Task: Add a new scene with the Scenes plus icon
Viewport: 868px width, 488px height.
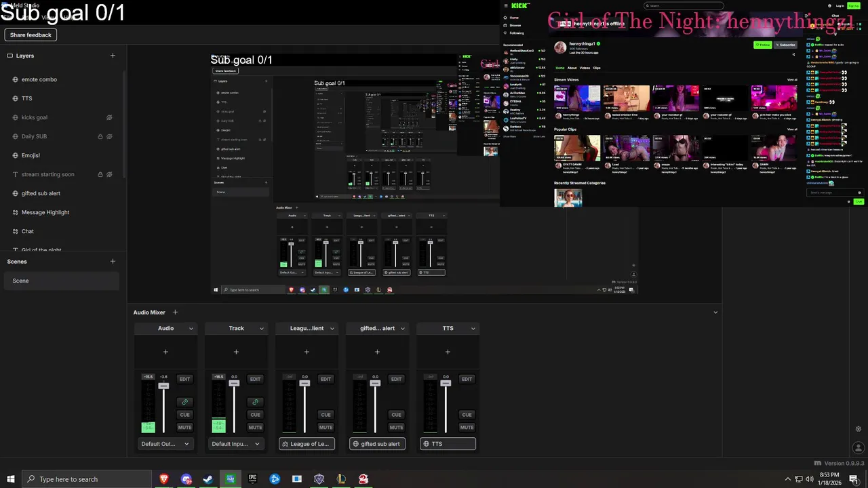Action: coord(113,262)
